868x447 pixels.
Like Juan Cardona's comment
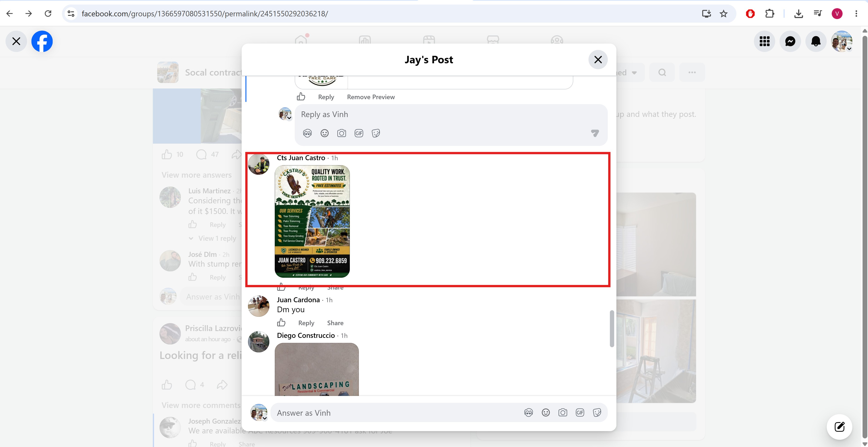[x=281, y=323]
